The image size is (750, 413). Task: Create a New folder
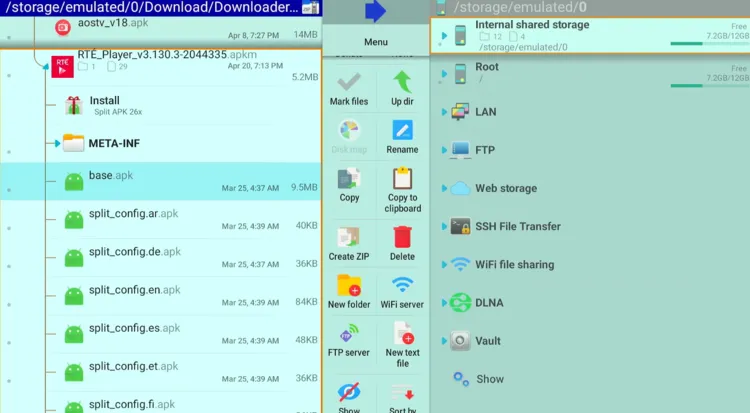pos(349,292)
